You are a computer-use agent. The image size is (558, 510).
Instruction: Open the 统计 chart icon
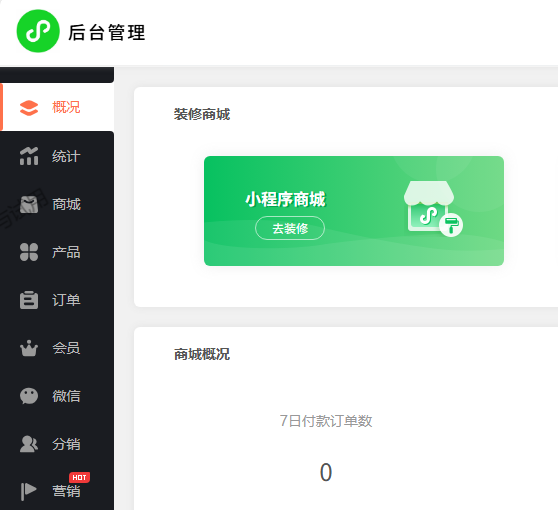(29, 156)
